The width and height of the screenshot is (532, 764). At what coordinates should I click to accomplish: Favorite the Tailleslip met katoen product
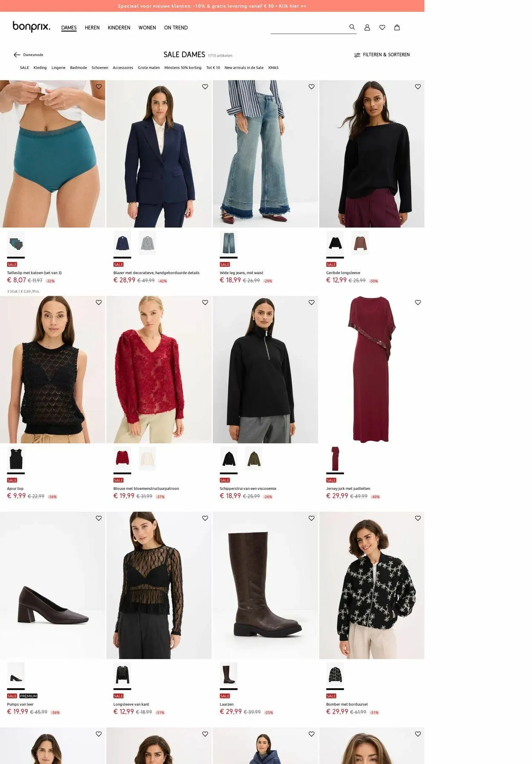[99, 87]
